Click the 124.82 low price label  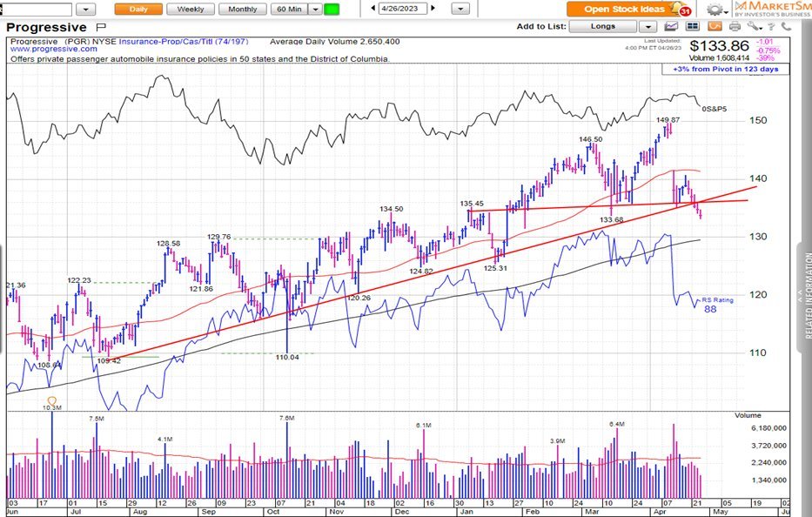click(421, 271)
